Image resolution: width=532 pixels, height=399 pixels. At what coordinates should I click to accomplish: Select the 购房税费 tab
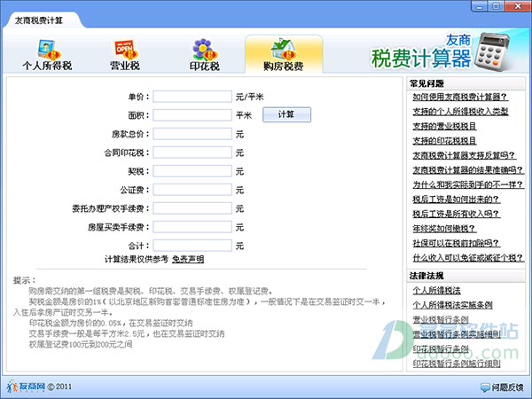tap(284, 54)
